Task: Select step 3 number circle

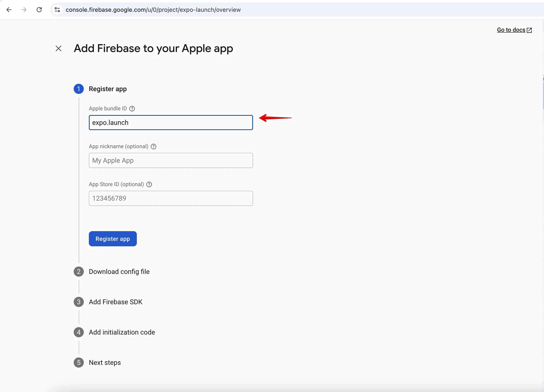Action: 79,302
